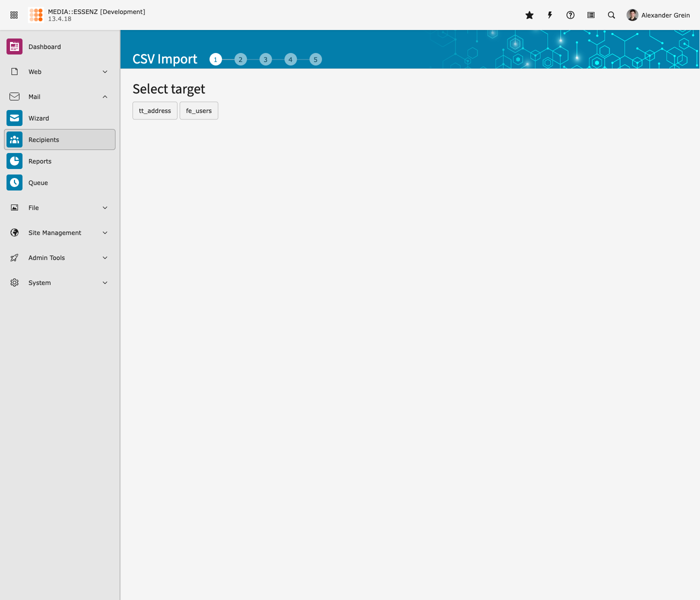Open bookmarks star icon in top bar
700x600 pixels.
pyautogui.click(x=529, y=15)
